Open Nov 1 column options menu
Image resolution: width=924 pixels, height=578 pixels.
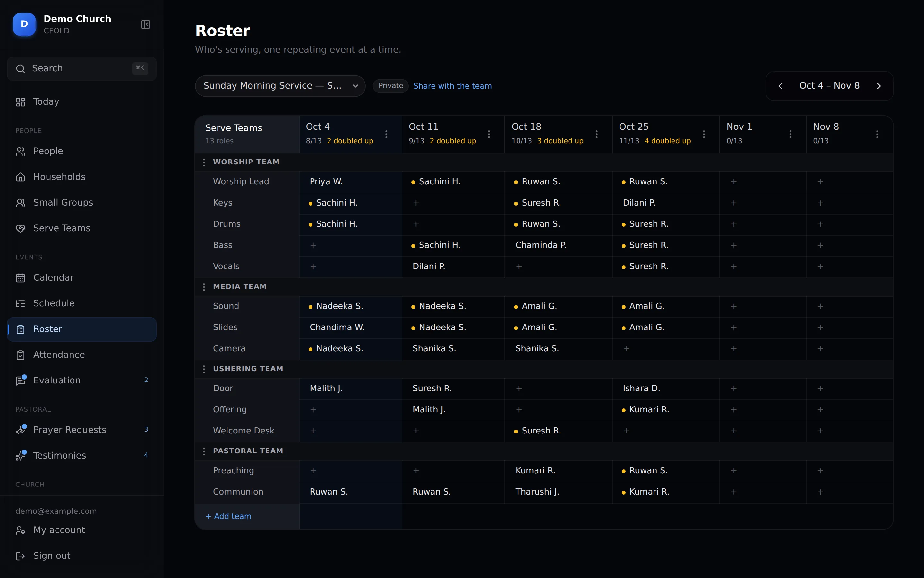tap(790, 134)
